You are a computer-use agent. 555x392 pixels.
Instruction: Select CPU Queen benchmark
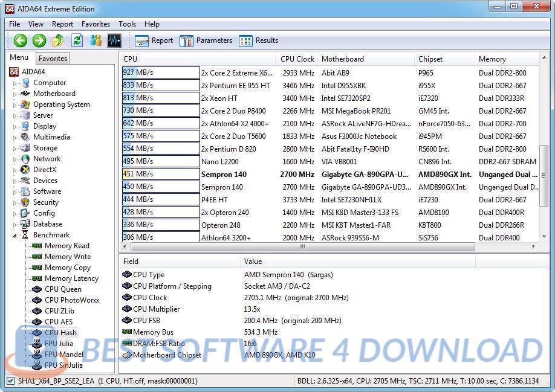point(63,289)
